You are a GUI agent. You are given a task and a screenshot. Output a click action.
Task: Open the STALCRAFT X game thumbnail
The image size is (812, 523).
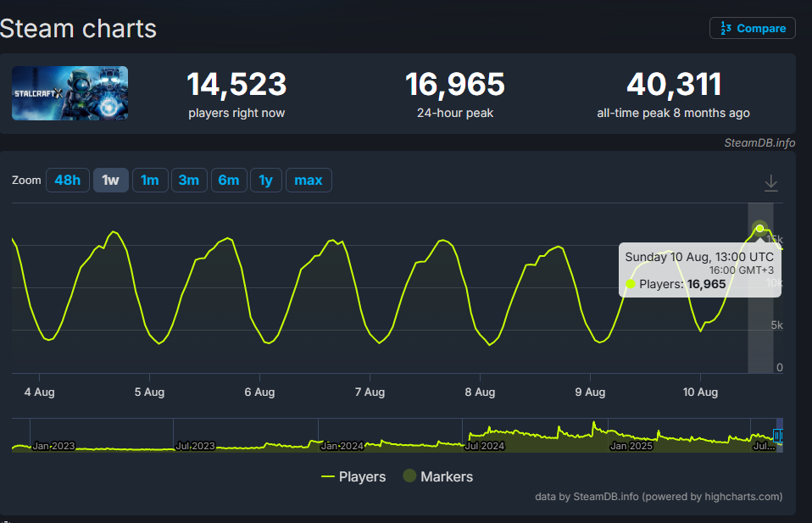pos(70,93)
